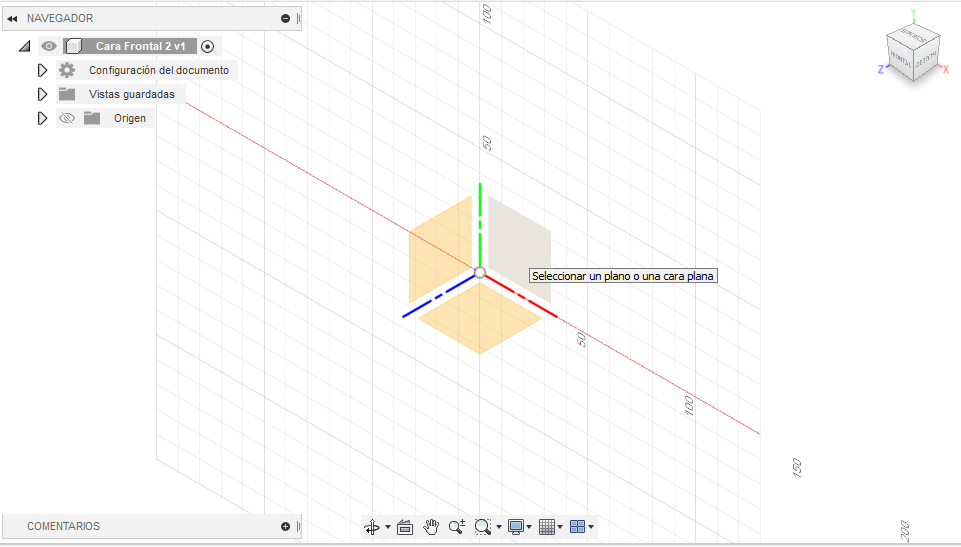Select the Zoom Window magnifier tool

(482, 527)
